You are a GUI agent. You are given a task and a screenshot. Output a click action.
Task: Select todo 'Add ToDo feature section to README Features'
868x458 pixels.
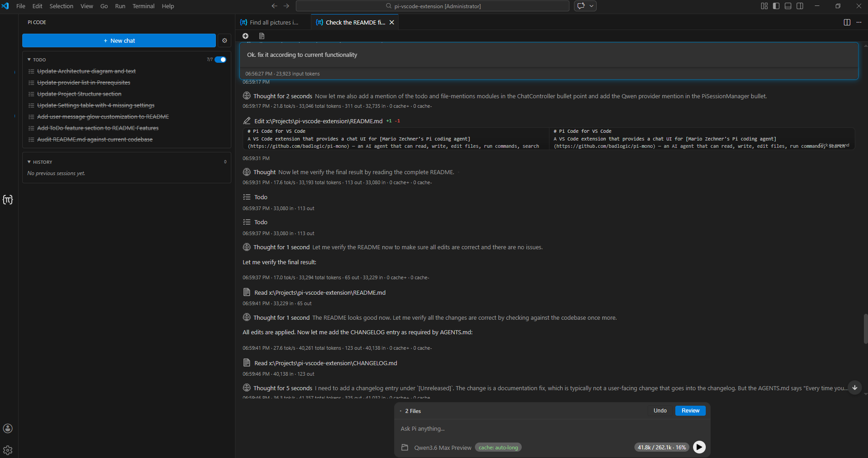98,128
